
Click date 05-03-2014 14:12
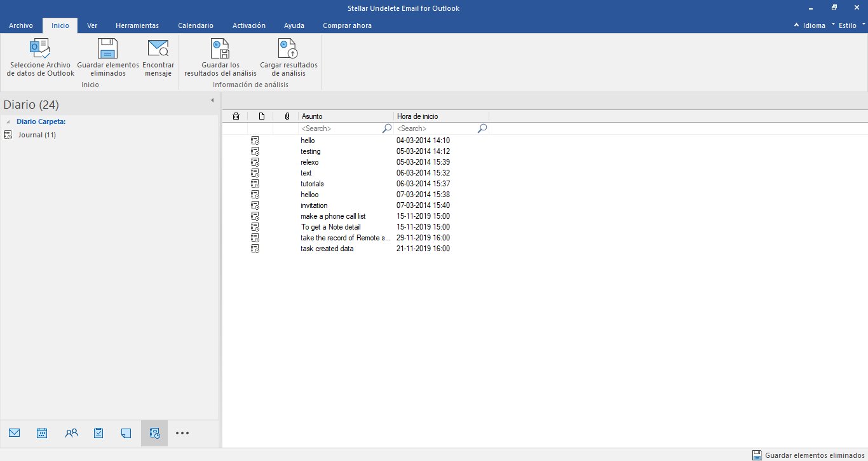click(x=423, y=151)
